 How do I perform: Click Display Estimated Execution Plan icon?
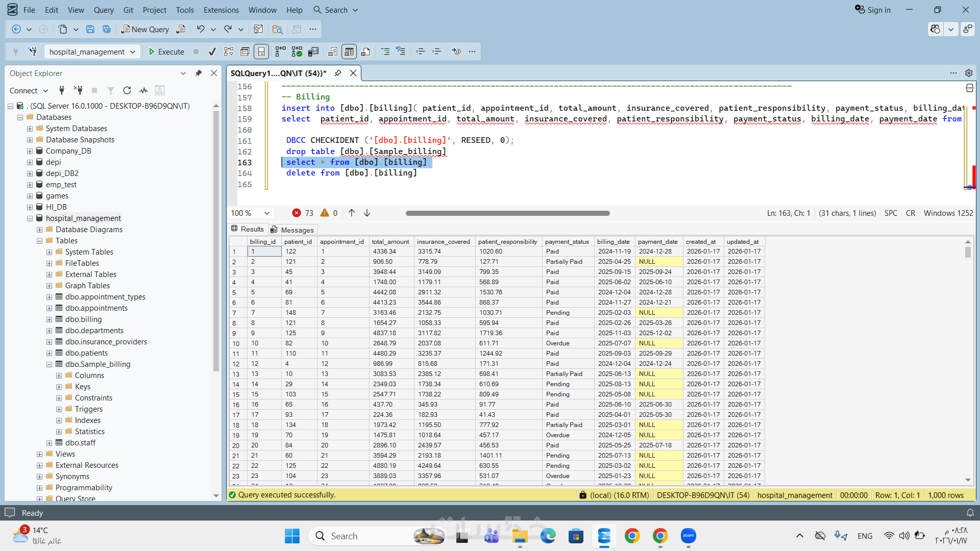click(229, 52)
